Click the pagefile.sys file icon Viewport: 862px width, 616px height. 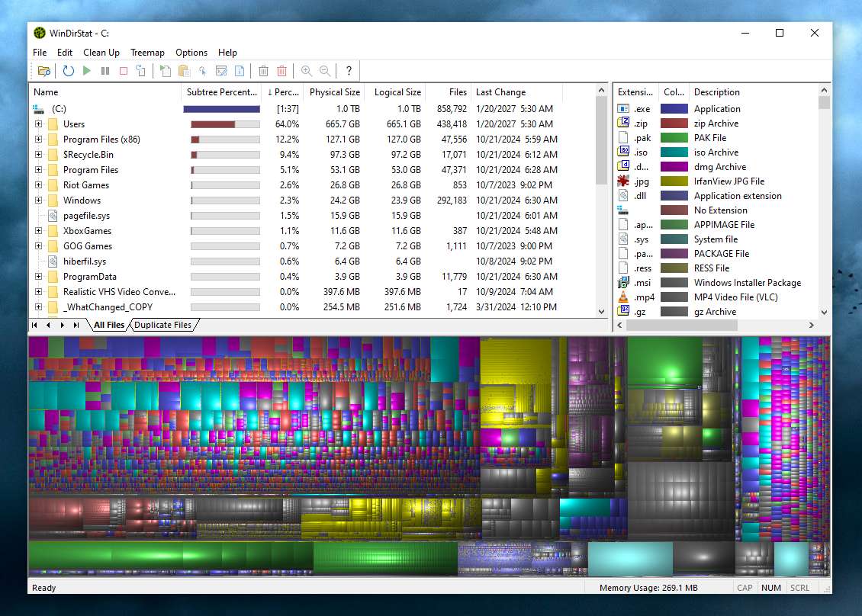coord(53,216)
